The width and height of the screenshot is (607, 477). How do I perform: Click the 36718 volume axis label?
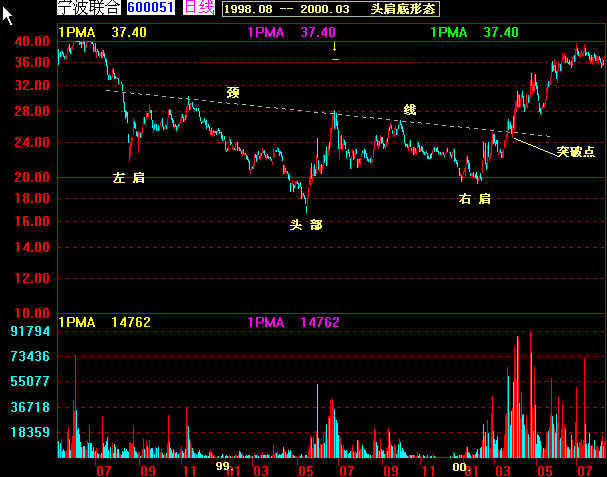coord(30,407)
